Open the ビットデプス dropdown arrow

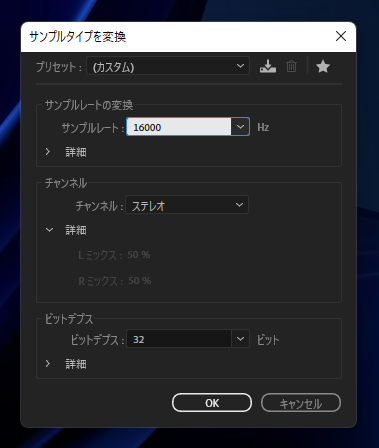tap(240, 339)
